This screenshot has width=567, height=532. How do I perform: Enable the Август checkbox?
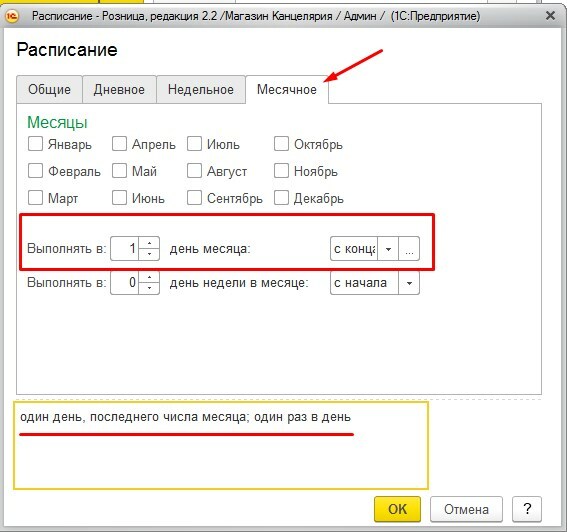coord(195,171)
